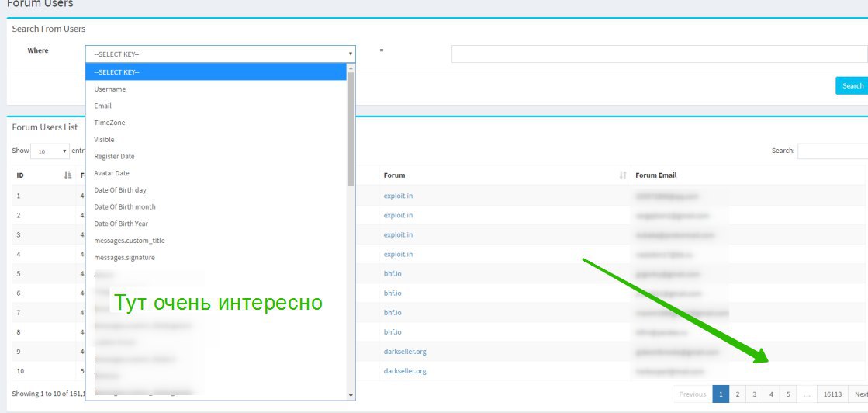Screen dimensions: 868x413
Task: Open bhf.io link in row 6
Action: [x=393, y=293]
